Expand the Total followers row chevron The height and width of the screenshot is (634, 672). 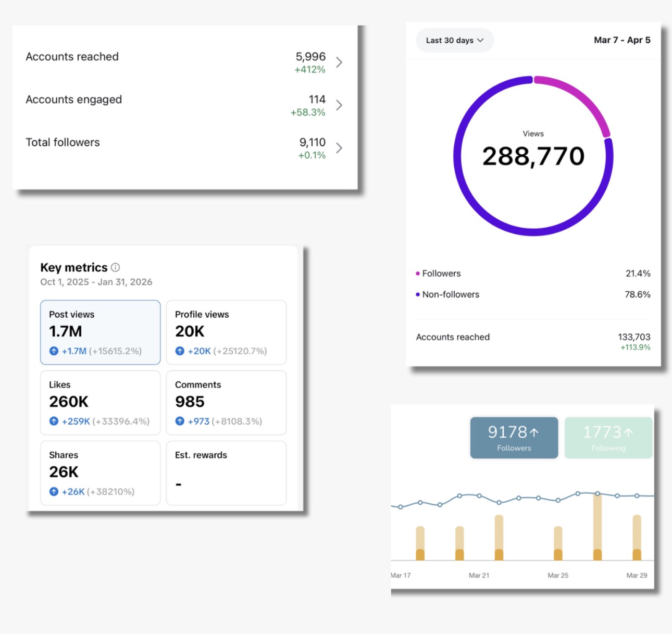339,148
